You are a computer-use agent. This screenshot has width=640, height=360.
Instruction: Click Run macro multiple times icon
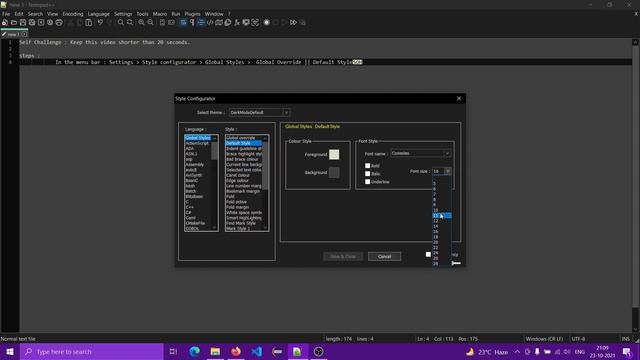click(293, 22)
